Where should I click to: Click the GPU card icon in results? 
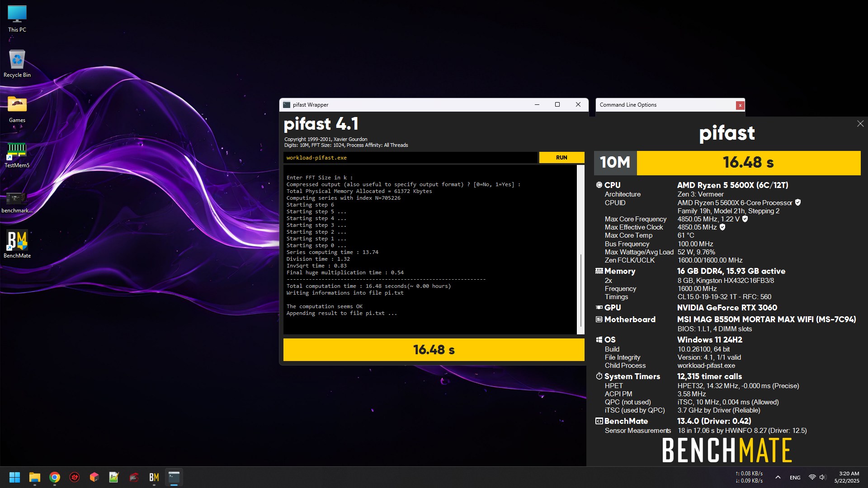(x=599, y=307)
